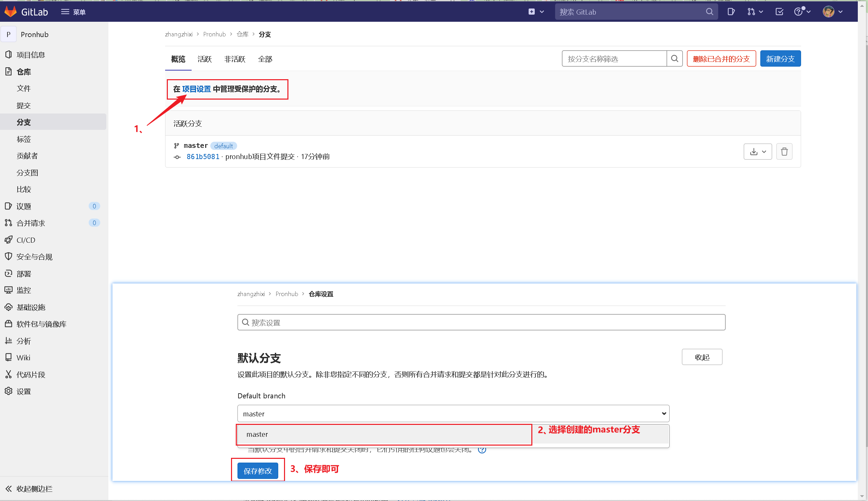Open the issues icon in top bar
Viewport: 868px width, 501px height.
point(731,12)
